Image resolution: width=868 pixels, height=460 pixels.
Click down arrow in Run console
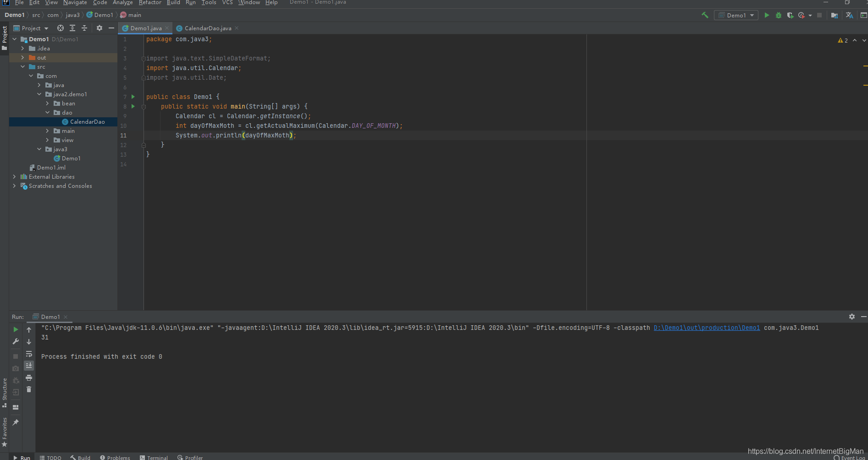[29, 341]
